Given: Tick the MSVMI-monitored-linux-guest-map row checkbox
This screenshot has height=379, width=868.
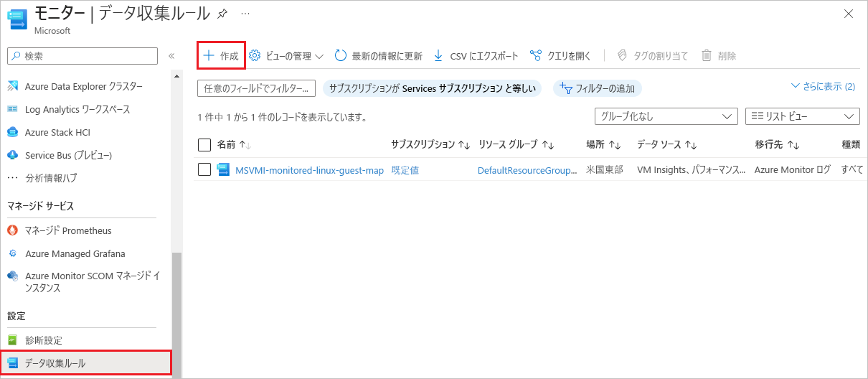Looking at the screenshot, I should coord(204,169).
